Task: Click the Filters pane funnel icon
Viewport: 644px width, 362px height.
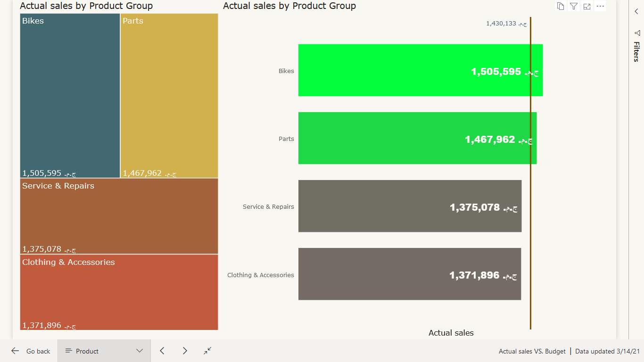Action: [637, 33]
